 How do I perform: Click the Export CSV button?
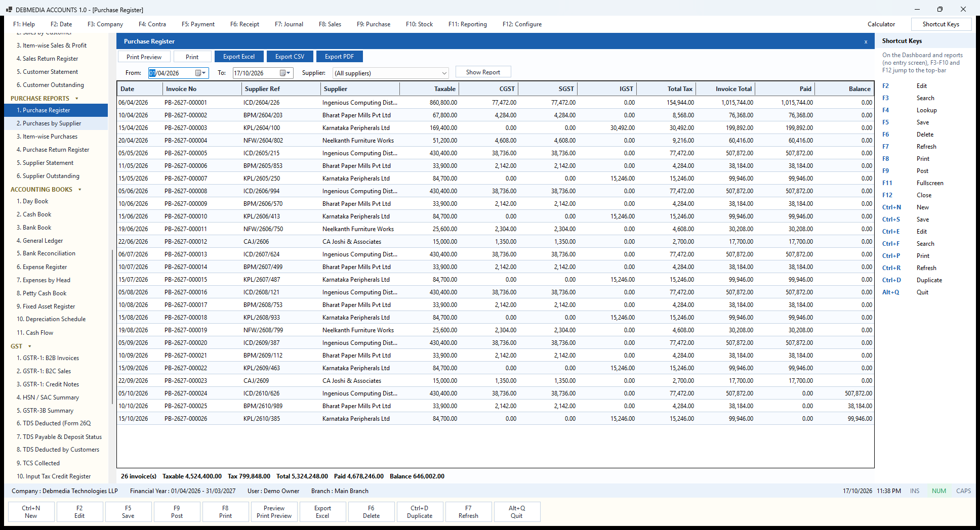click(x=290, y=57)
